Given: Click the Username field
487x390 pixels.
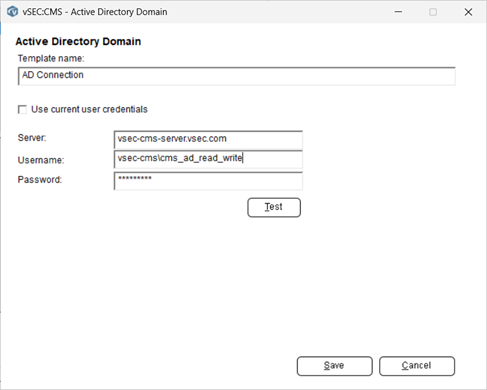Looking at the screenshot, I should (208, 159).
